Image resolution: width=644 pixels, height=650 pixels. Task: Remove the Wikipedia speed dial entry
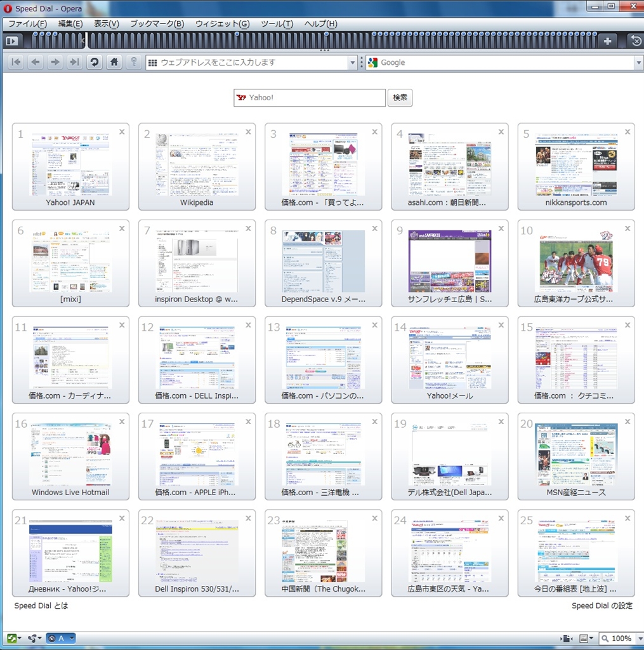tap(248, 132)
